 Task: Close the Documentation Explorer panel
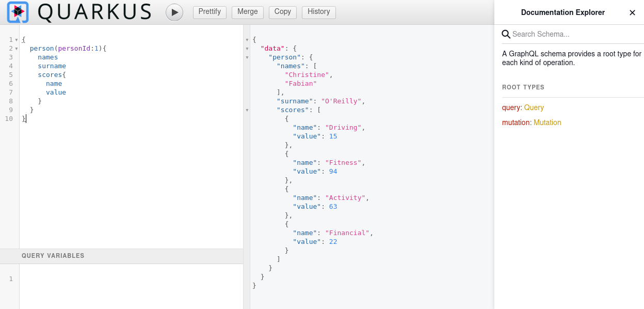pos(632,12)
